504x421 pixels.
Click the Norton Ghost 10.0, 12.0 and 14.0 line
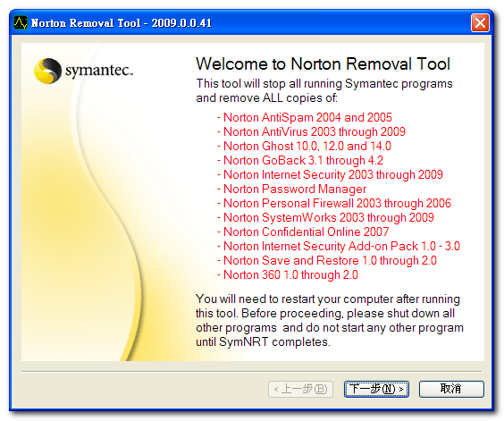(304, 146)
